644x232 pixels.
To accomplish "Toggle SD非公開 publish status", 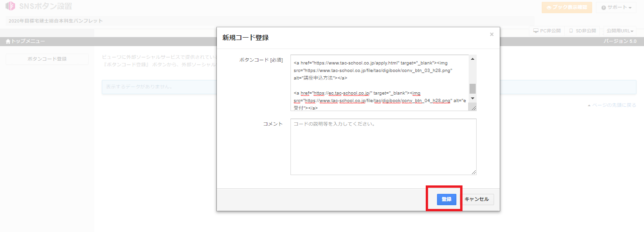I will 582,31.
